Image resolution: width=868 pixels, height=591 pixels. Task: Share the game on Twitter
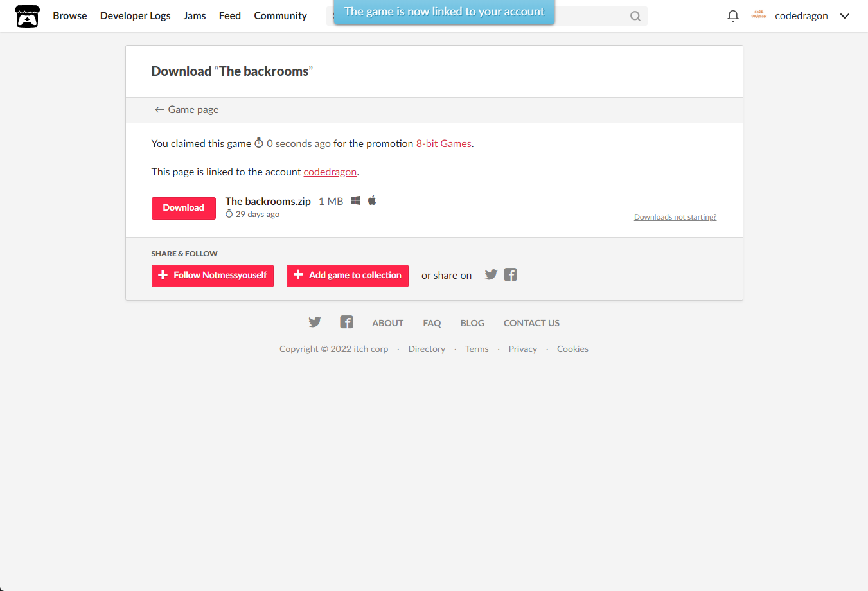tap(491, 275)
